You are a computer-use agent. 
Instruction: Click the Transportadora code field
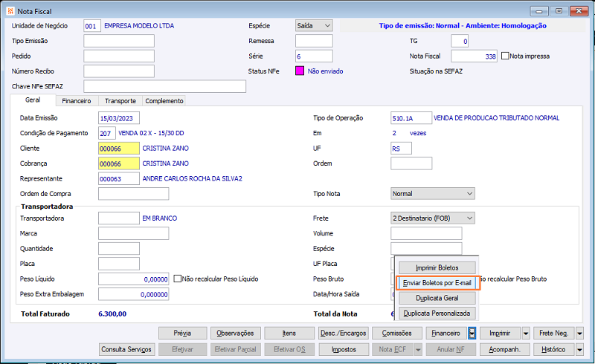119,218
